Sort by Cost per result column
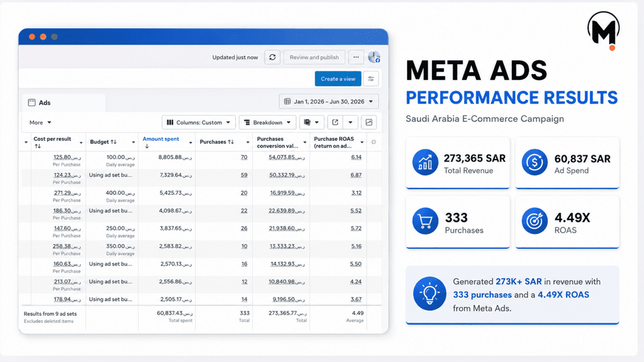The width and height of the screenshot is (644, 362). [x=52, y=142]
